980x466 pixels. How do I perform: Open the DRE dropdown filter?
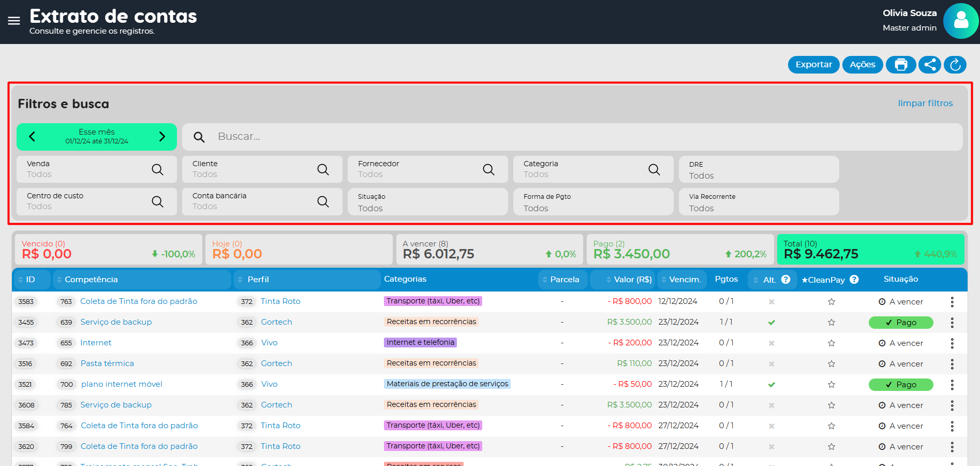pos(759,169)
